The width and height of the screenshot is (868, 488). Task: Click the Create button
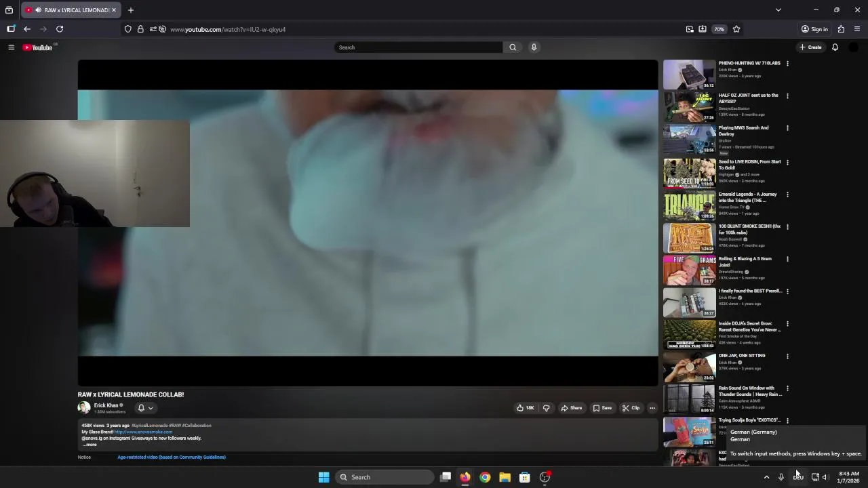[810, 47]
